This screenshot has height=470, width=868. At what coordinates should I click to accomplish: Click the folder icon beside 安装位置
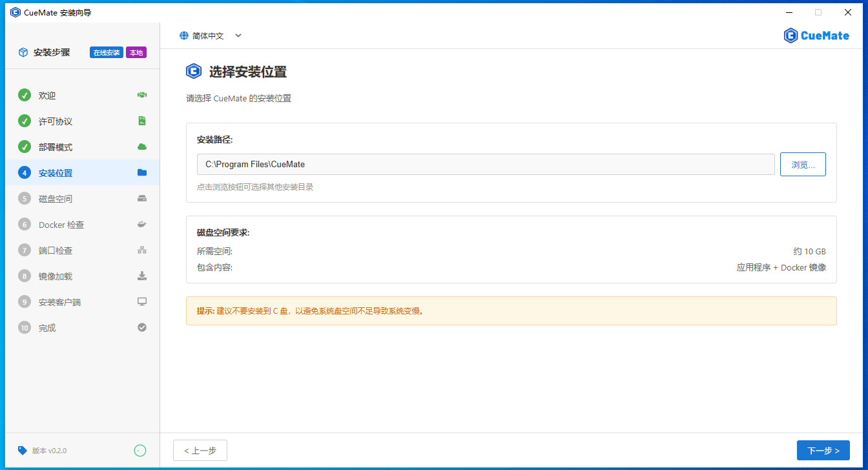pos(142,173)
